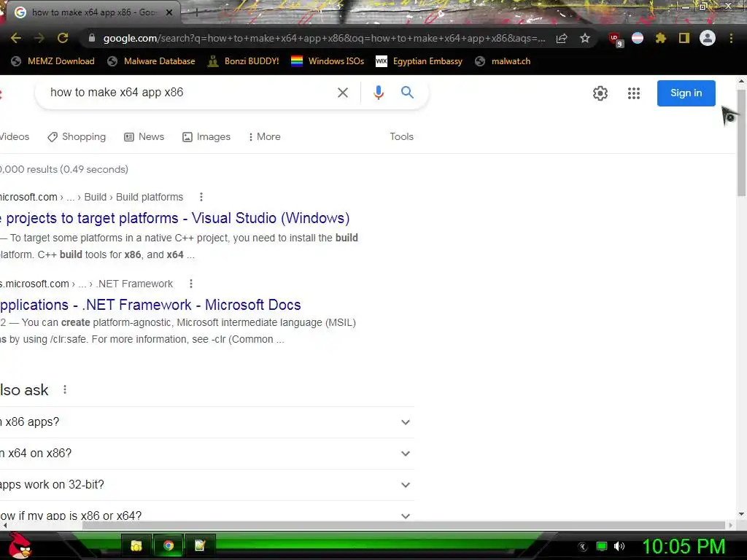Switch to the News results tab
747x560 pixels.
144,137
